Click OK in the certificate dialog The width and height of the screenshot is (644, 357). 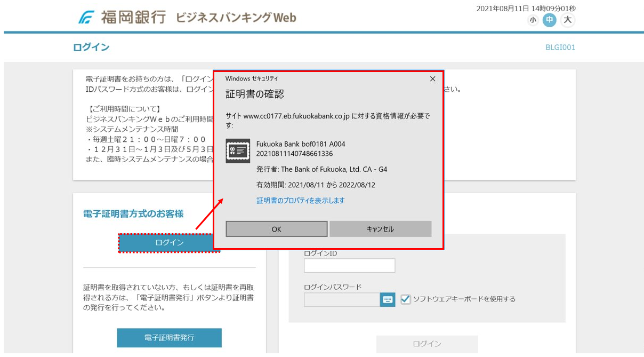[276, 229]
